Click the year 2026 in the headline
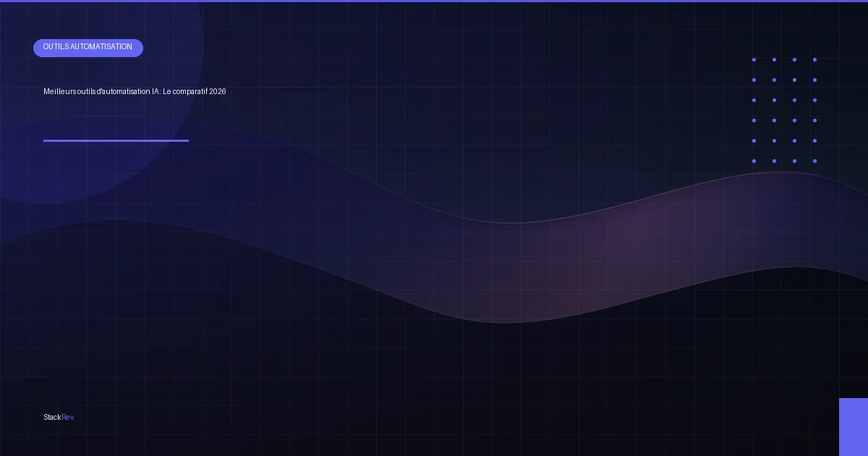868x456 pixels. click(x=218, y=92)
